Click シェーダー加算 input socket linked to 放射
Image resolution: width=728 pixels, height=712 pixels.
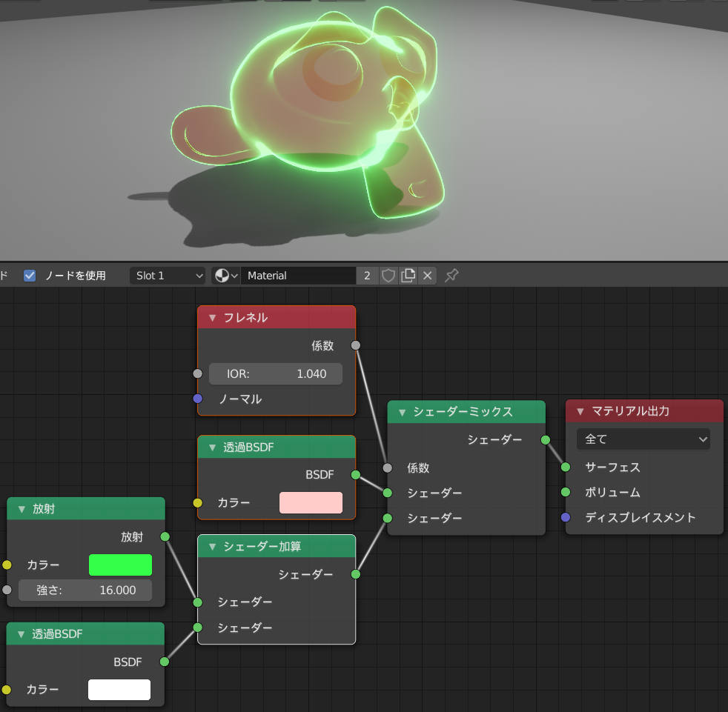(x=198, y=602)
